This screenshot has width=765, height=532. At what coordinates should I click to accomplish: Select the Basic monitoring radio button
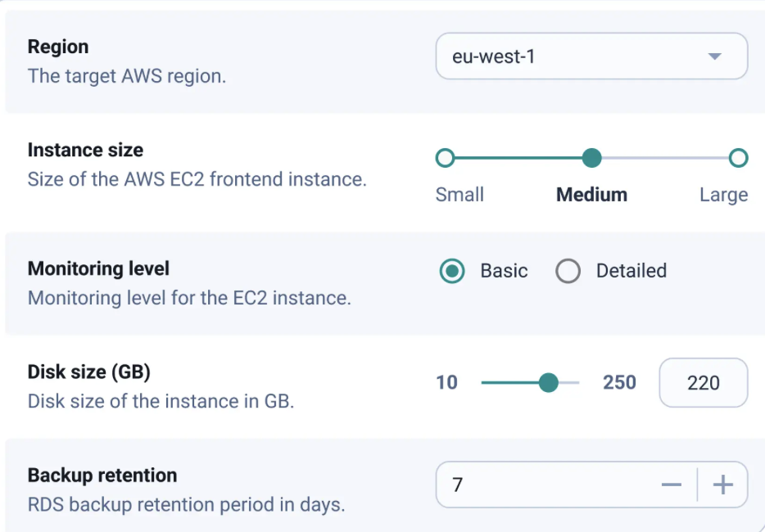pos(451,271)
